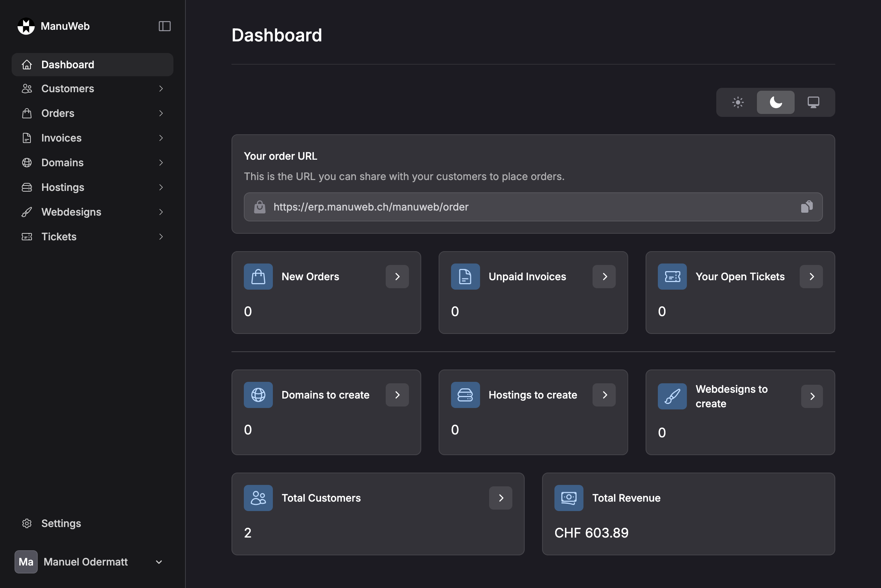Click the Hostings to create server icon
The image size is (881, 588).
(x=465, y=395)
